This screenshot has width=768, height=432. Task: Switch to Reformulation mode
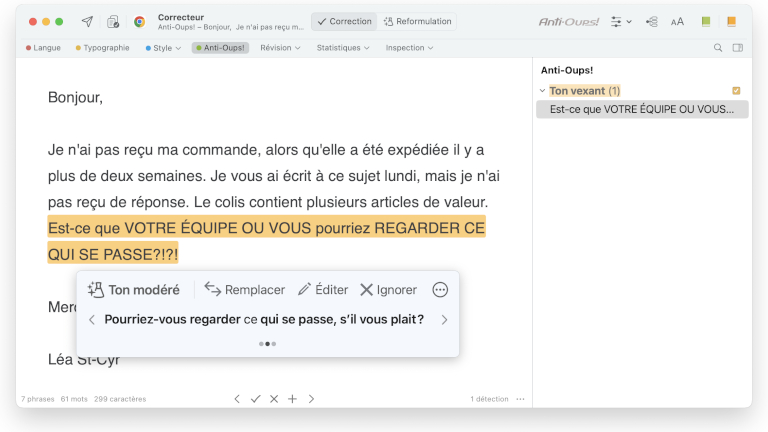coord(417,22)
